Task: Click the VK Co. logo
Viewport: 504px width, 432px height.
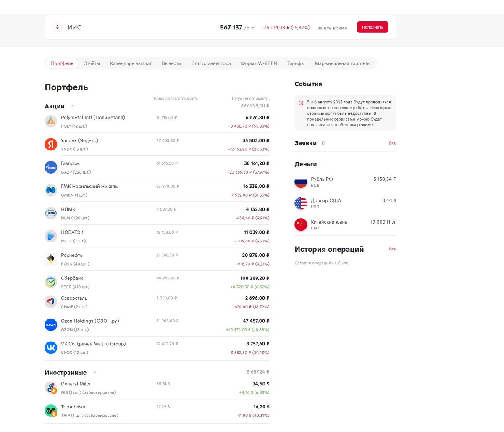Action: [51, 348]
